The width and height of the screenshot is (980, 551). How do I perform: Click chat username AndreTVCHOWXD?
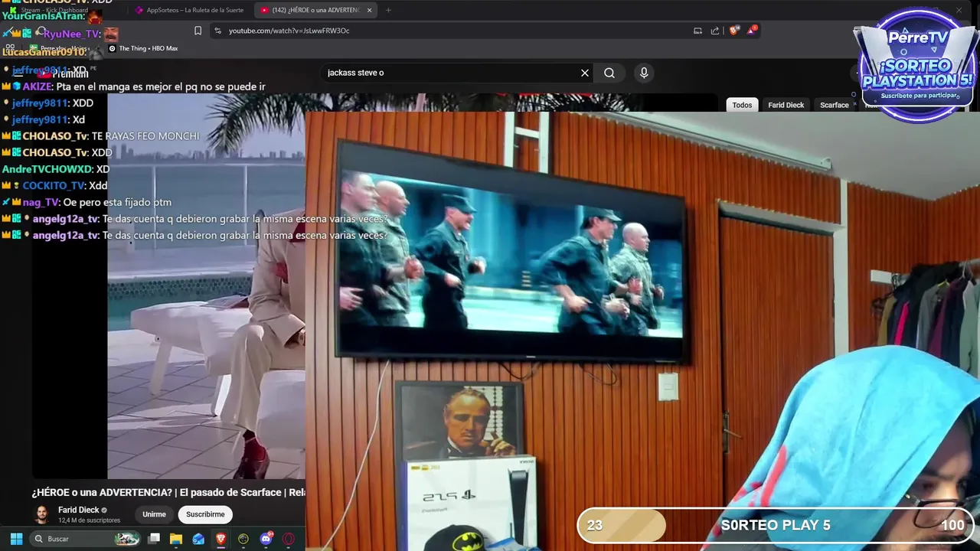coord(47,169)
